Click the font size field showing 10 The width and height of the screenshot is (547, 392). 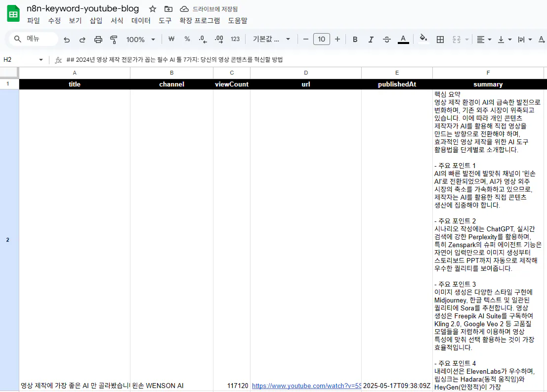pos(322,39)
